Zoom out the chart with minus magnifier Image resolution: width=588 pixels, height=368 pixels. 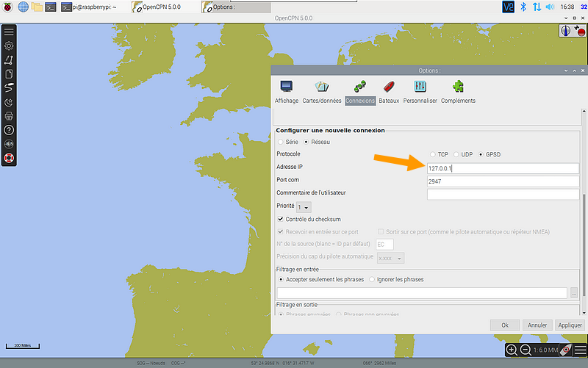click(x=526, y=350)
